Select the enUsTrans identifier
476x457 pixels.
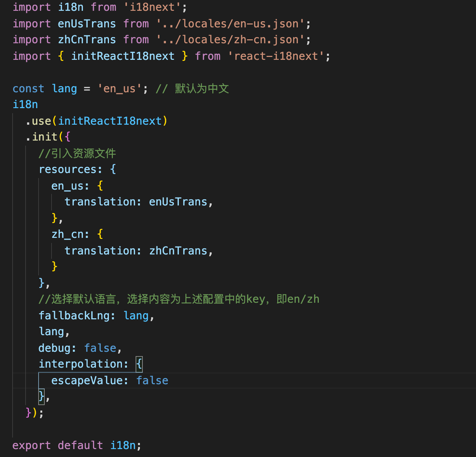point(87,23)
